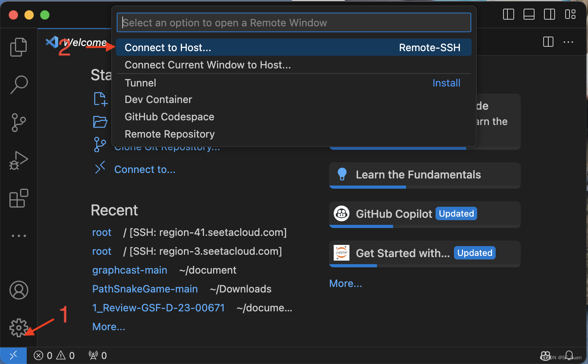Open Run and Debug view icon

tap(18, 160)
